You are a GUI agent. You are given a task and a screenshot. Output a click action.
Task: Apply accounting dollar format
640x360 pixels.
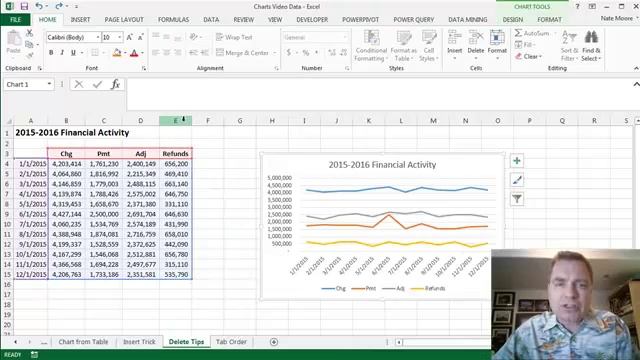point(289,53)
